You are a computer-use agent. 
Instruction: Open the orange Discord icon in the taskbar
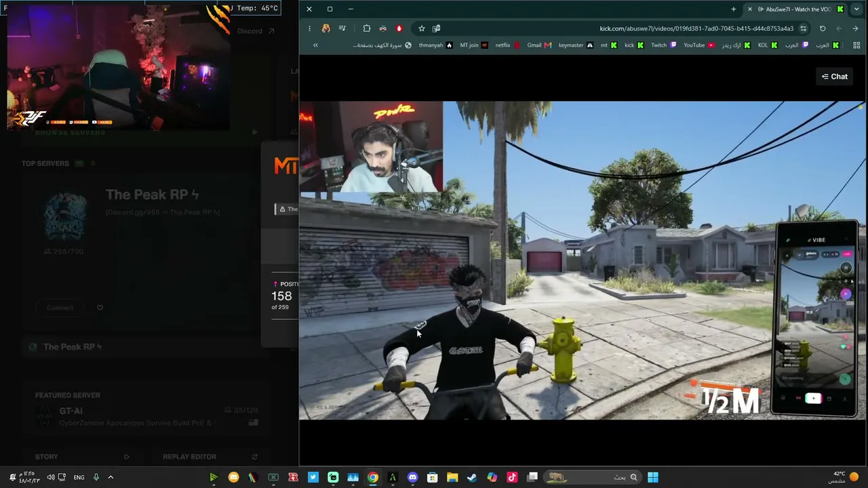[234, 477]
